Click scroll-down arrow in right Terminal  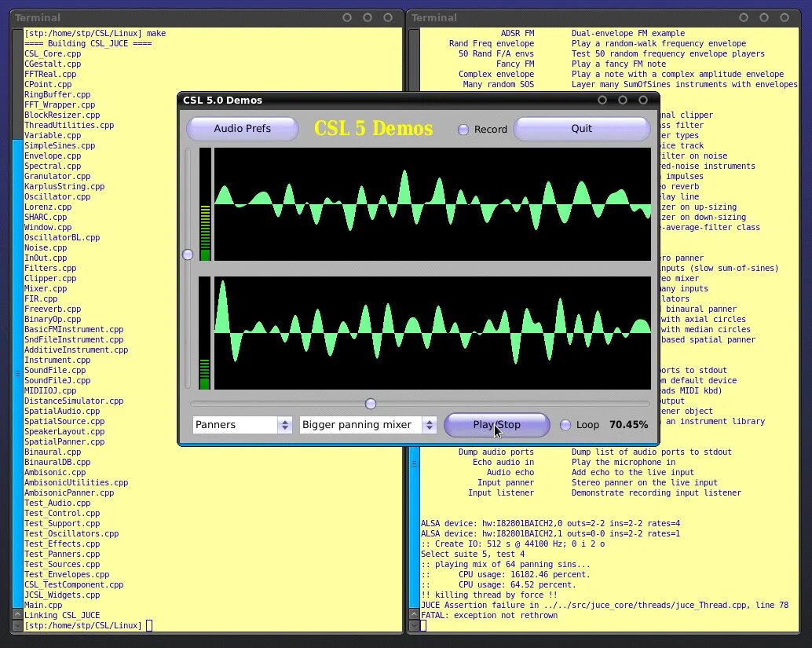[415, 626]
